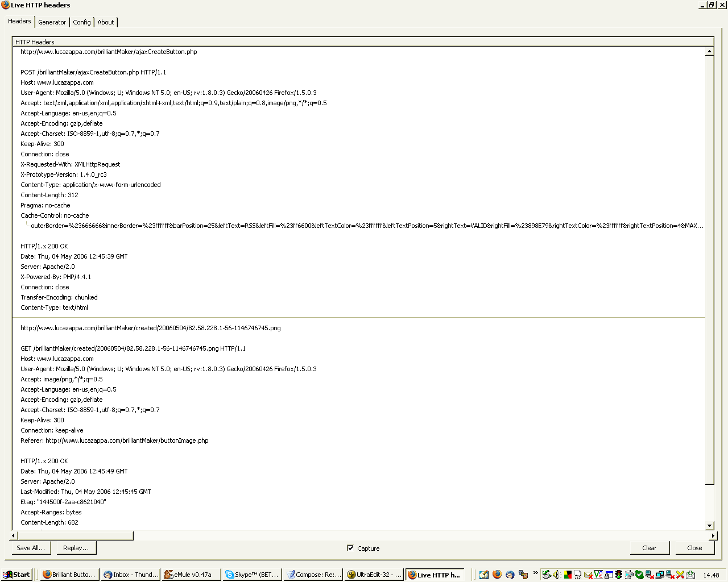This screenshot has height=582, width=728.
Task: Open the Config tab
Action: click(x=82, y=22)
